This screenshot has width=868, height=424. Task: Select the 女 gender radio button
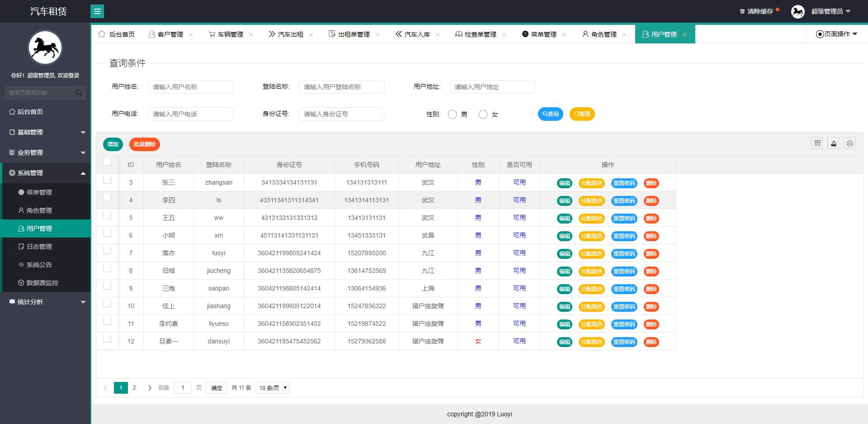click(483, 114)
